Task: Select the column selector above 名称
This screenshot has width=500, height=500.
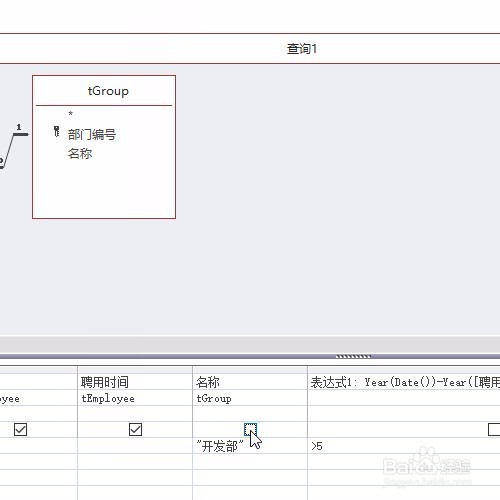Action: point(250,369)
